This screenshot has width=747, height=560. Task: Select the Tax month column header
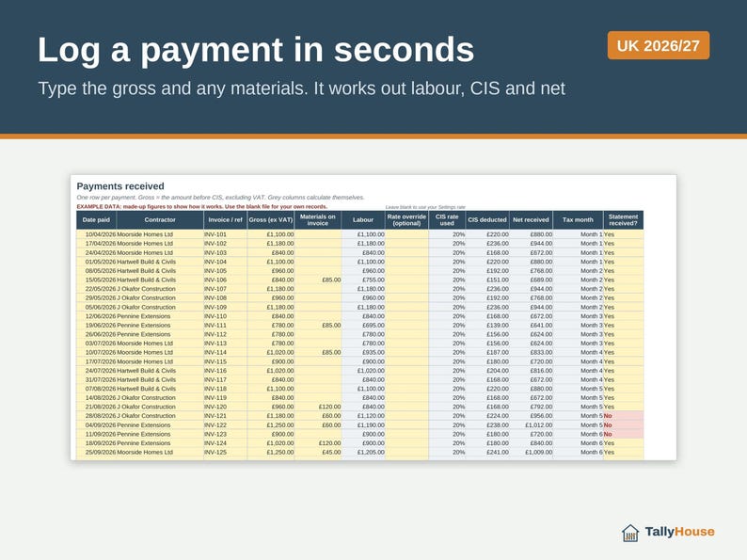coord(578,220)
